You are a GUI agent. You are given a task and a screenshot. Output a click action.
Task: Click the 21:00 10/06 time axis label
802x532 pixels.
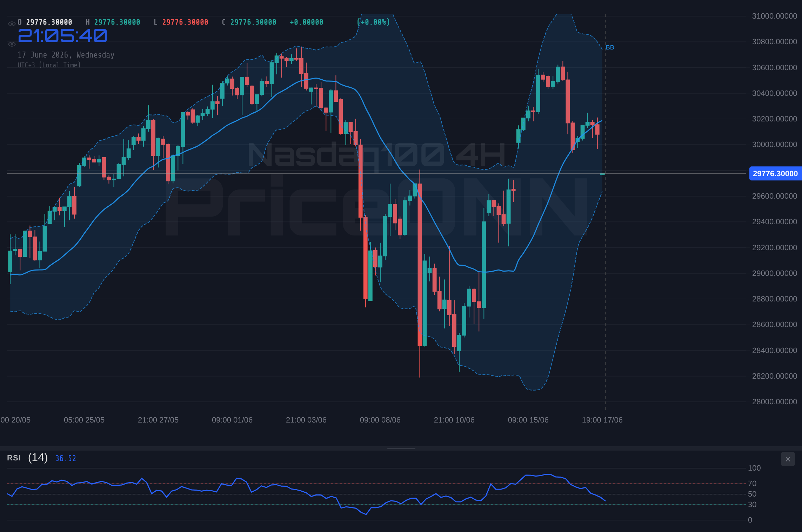tap(454, 420)
